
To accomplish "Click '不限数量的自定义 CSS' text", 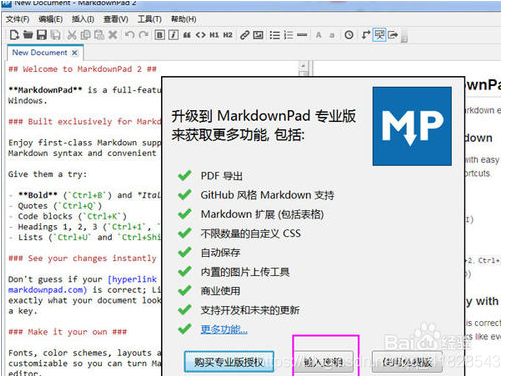I will [x=251, y=233].
